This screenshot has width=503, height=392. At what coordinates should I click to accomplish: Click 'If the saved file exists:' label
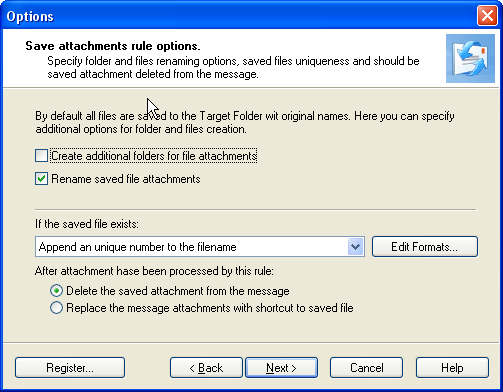click(87, 224)
